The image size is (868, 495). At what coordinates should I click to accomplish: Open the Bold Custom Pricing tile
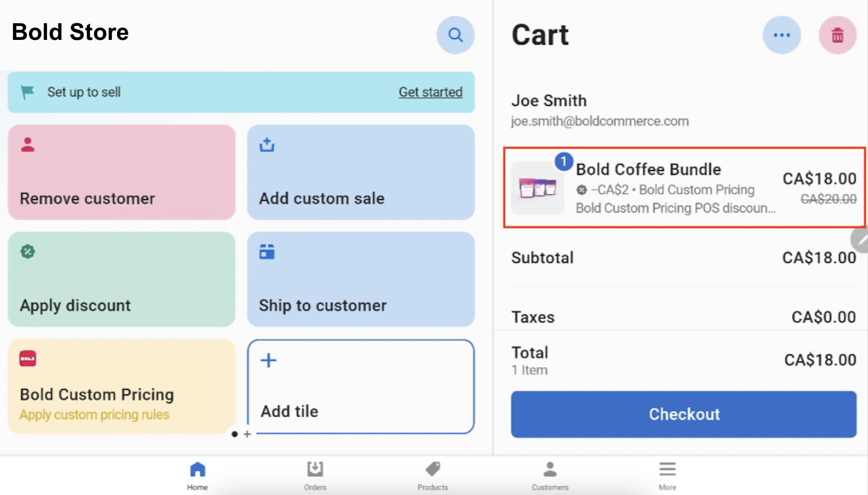[x=122, y=386]
